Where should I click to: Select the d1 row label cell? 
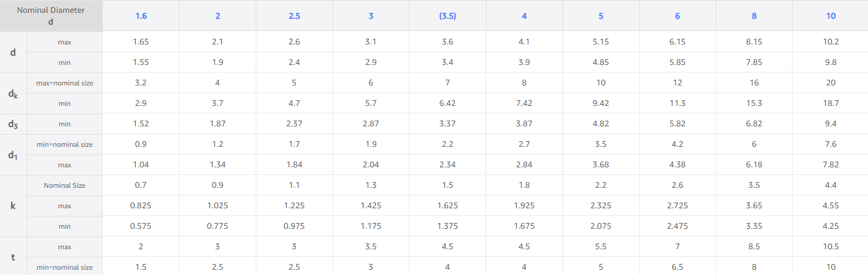tap(13, 154)
